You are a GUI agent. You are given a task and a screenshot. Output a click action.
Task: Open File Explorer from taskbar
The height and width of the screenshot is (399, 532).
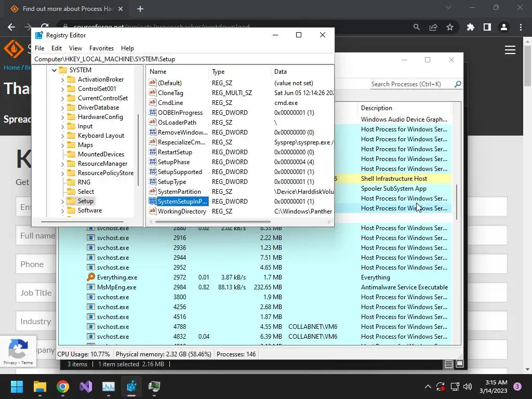coord(39,386)
